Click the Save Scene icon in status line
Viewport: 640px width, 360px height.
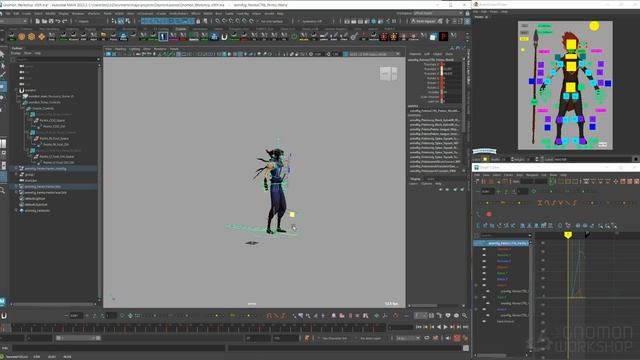pos(50,21)
